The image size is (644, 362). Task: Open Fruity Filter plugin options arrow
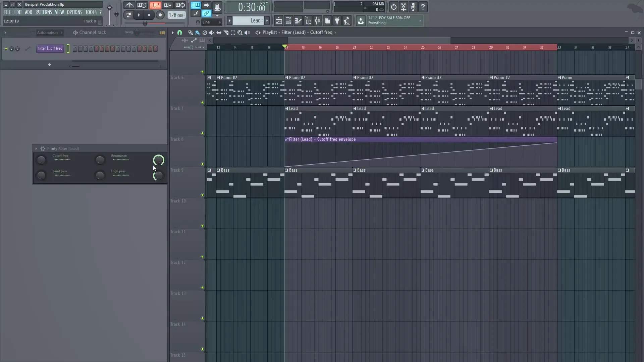(36, 148)
